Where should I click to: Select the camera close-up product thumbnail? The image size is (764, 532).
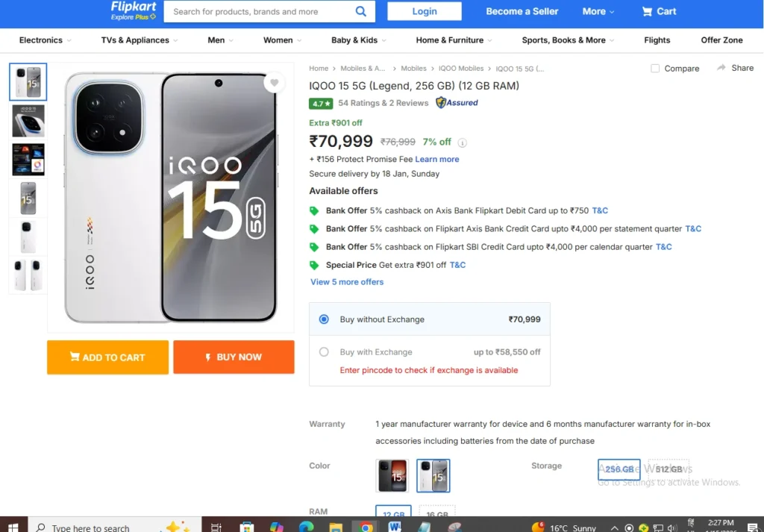pyautogui.click(x=28, y=121)
